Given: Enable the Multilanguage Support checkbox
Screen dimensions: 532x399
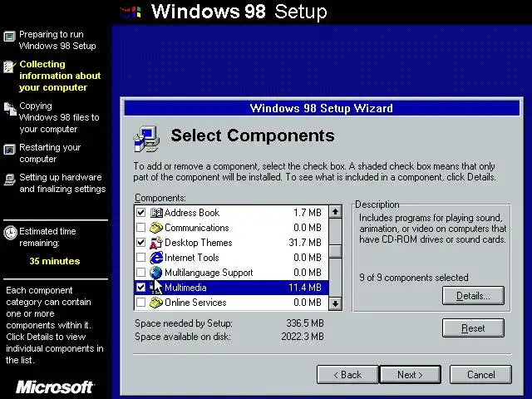Looking at the screenshot, I should click(x=140, y=273).
